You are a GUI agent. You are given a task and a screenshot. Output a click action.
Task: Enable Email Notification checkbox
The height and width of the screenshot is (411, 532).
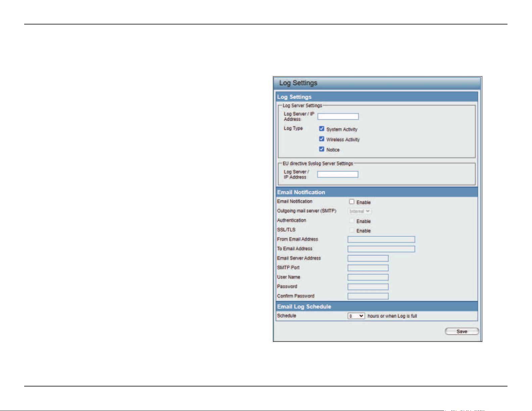click(351, 202)
